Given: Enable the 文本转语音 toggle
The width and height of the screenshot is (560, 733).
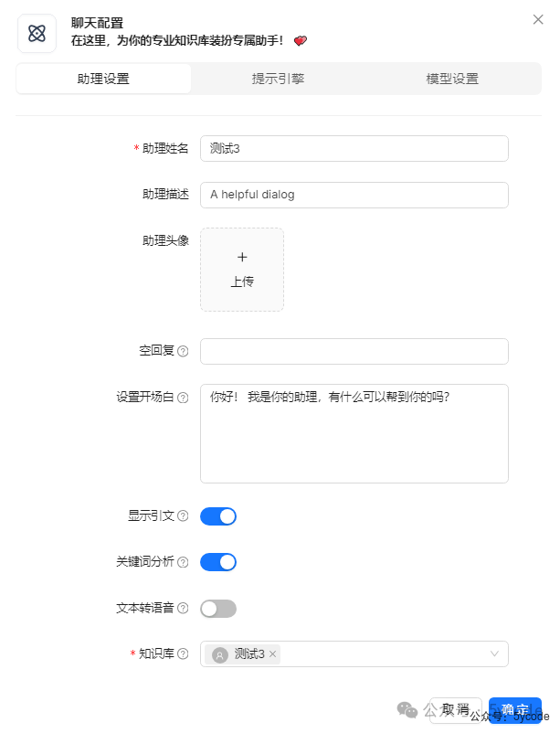Looking at the screenshot, I should [x=217, y=608].
